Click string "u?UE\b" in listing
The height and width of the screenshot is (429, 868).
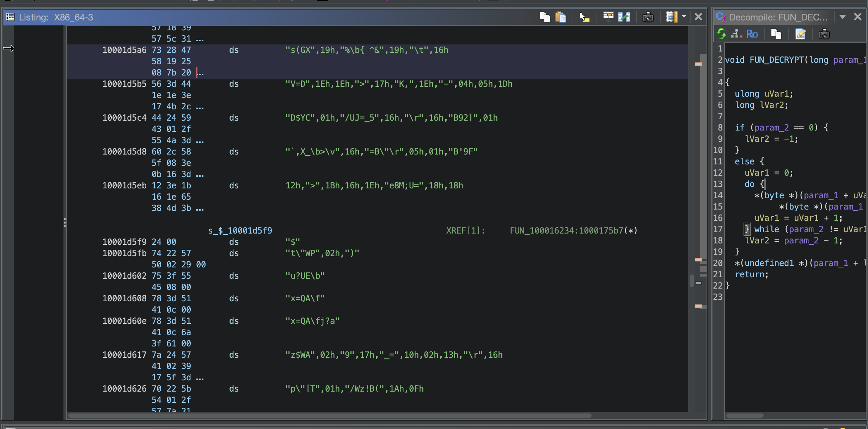click(305, 276)
